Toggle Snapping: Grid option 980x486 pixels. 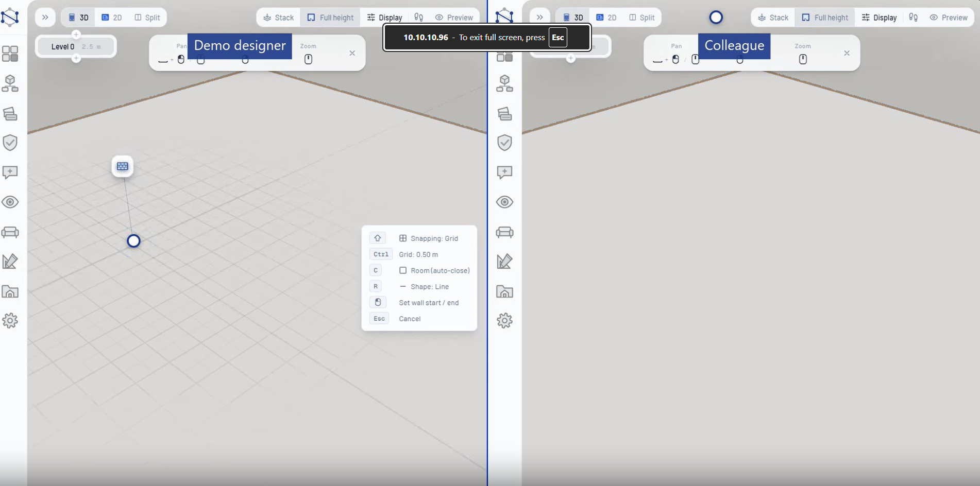(x=429, y=238)
